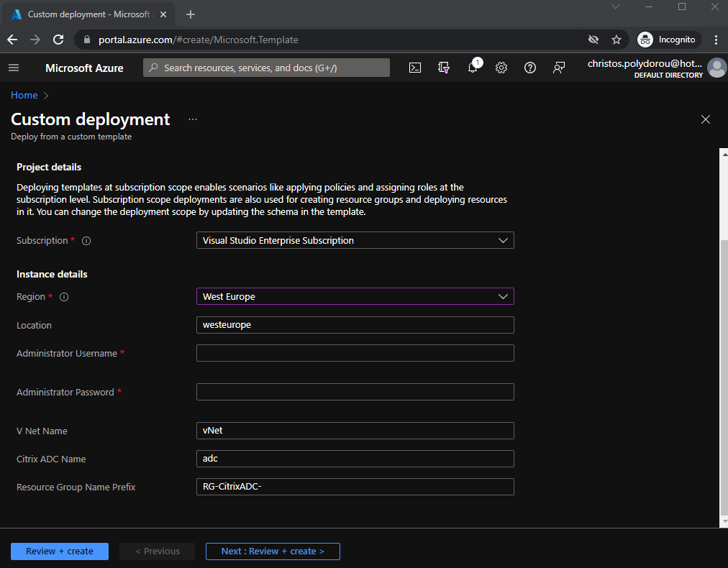Click the Microsoft Azure logo text
728x568 pixels.
pyautogui.click(x=84, y=68)
